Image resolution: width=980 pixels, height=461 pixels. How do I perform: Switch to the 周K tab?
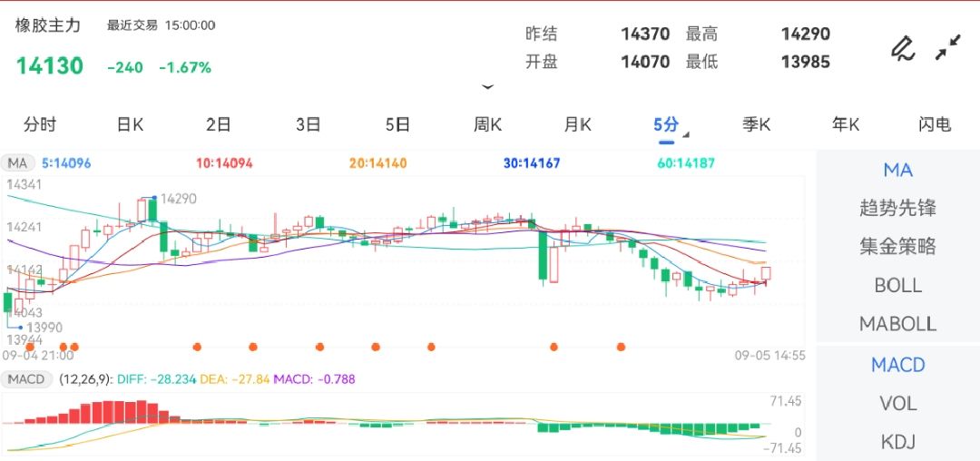487,124
